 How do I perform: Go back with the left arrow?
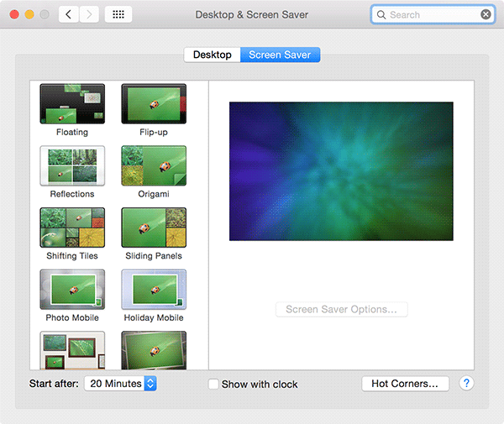pos(69,15)
